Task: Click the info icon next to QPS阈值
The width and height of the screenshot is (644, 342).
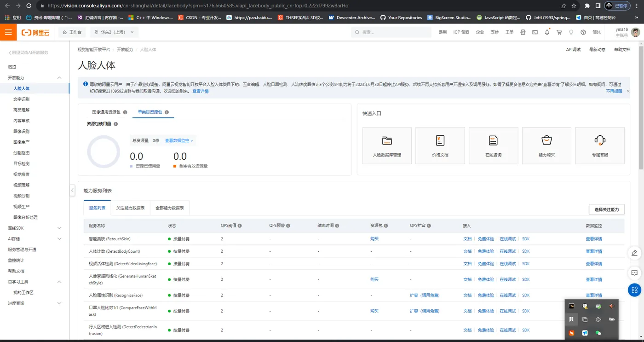Action: coord(240,226)
